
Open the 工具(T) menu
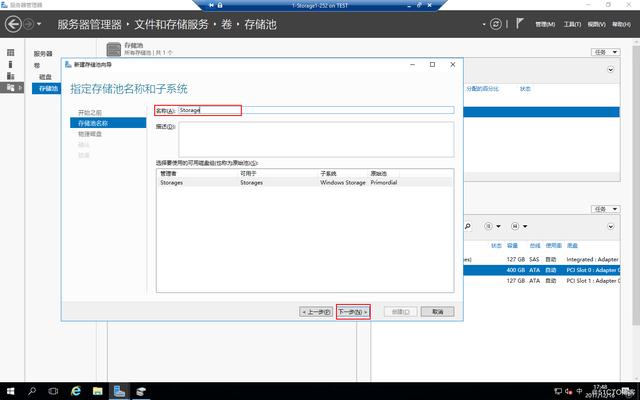click(572, 24)
